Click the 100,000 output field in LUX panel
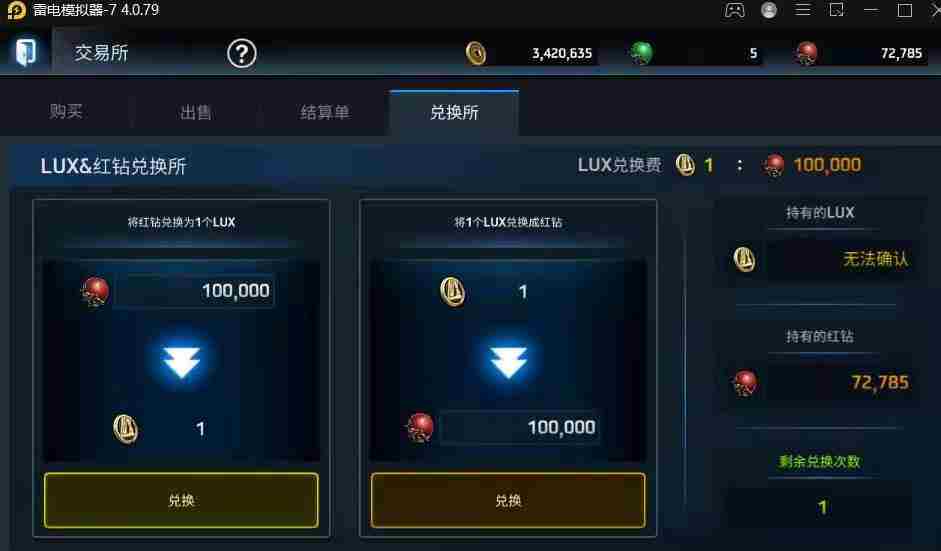 point(520,427)
